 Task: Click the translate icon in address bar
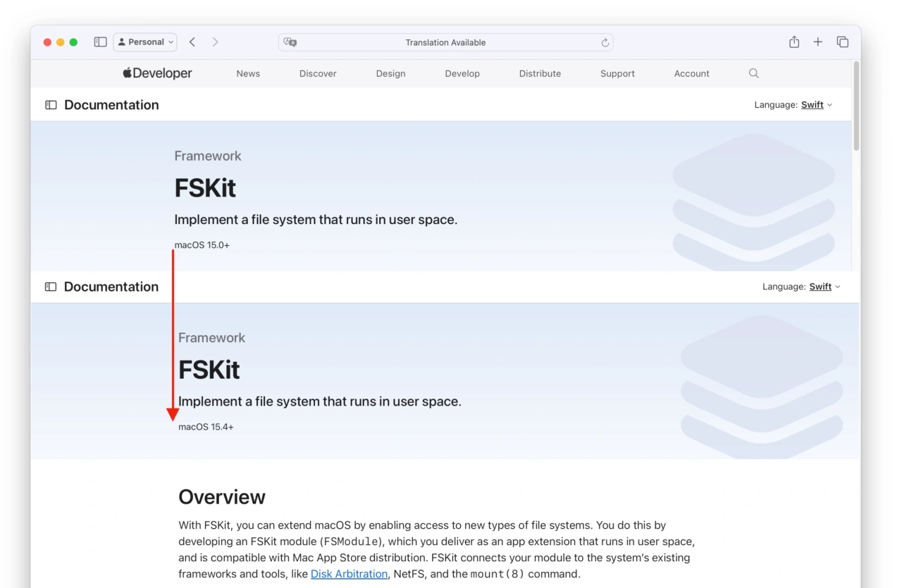(290, 42)
